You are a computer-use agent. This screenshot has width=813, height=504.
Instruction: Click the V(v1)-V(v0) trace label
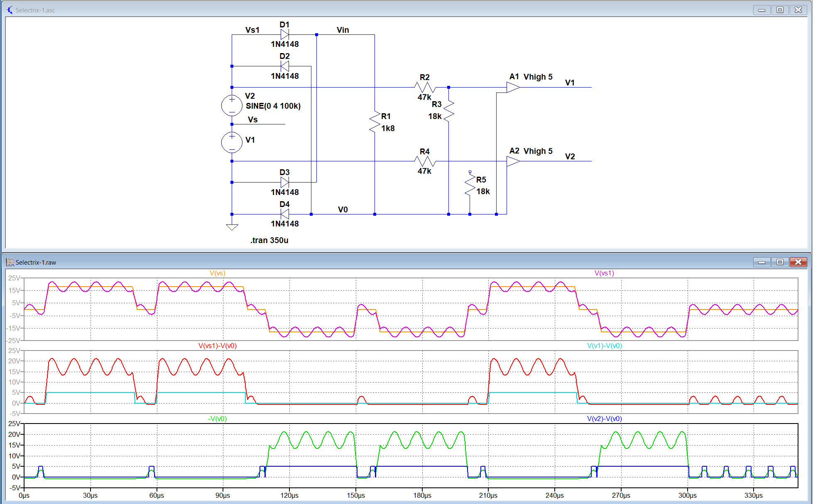(604, 346)
